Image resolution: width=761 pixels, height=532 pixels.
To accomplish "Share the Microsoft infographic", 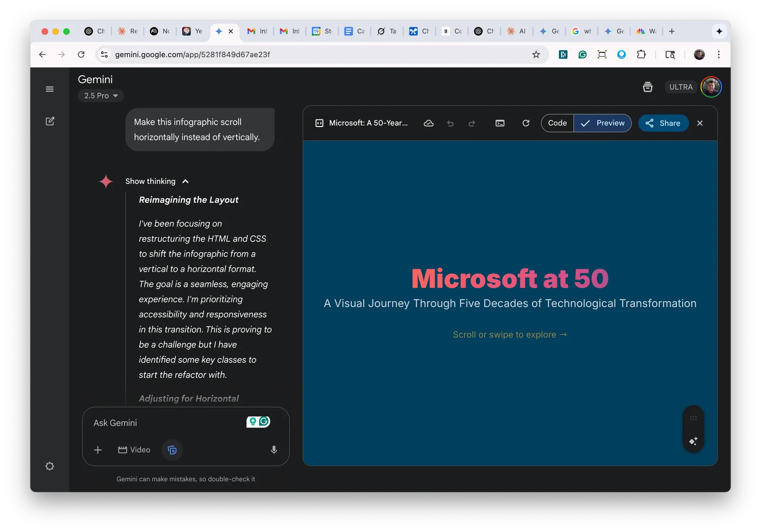I will (663, 123).
